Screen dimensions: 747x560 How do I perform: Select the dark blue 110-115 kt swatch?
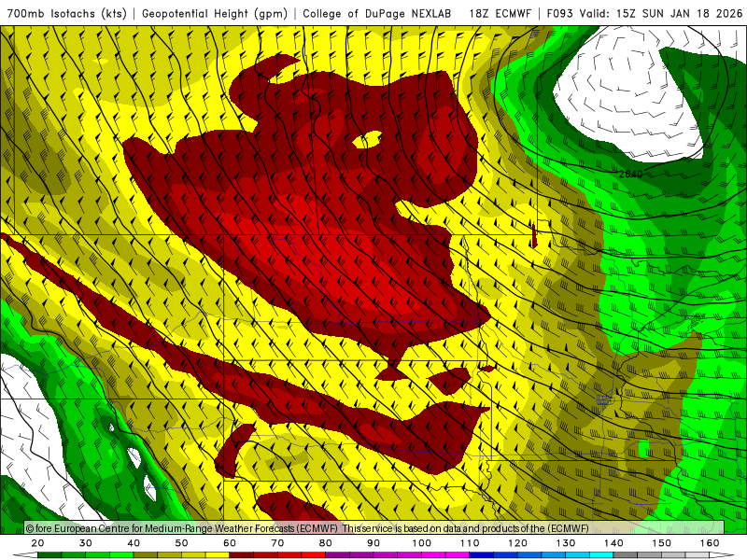coord(482,554)
